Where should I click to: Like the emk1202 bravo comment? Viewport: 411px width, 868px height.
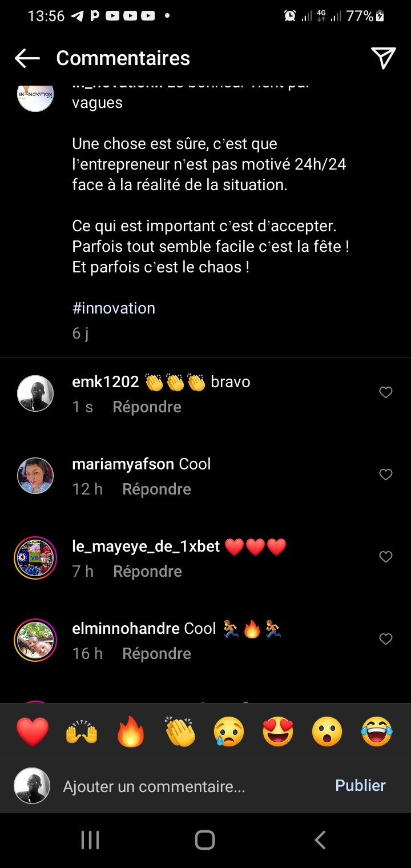click(x=386, y=392)
